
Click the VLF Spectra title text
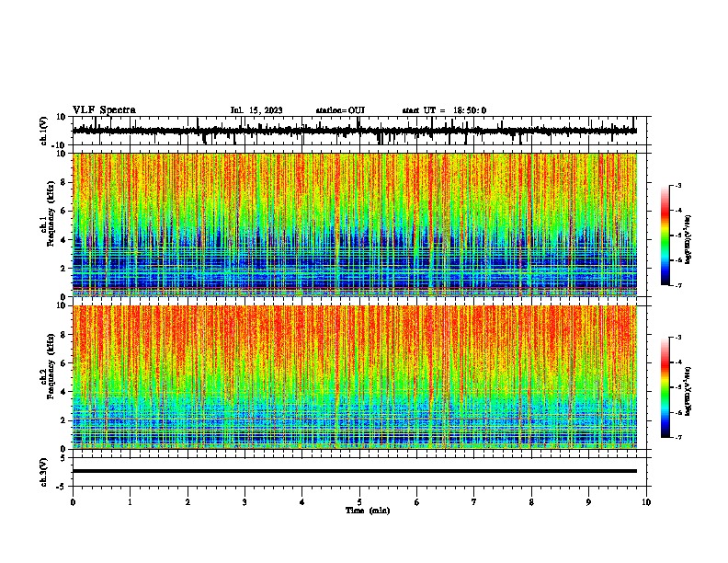(104, 110)
